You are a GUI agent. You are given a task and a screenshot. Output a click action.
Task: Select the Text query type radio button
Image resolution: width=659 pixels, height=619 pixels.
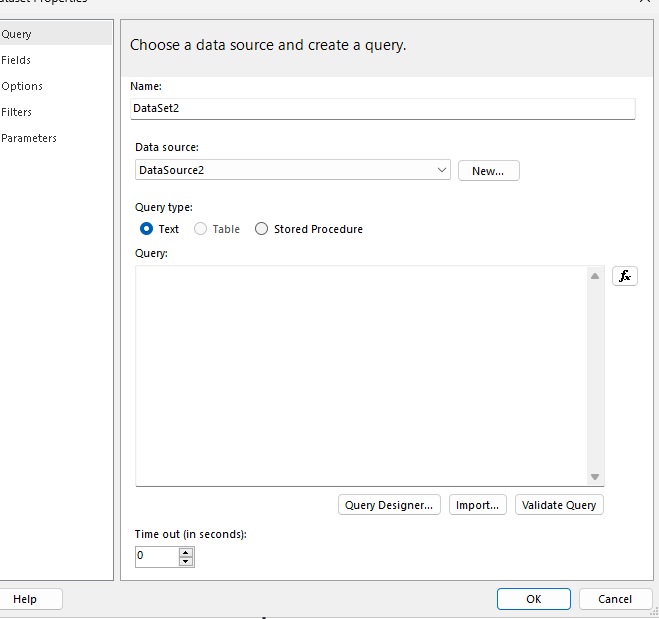(x=146, y=229)
